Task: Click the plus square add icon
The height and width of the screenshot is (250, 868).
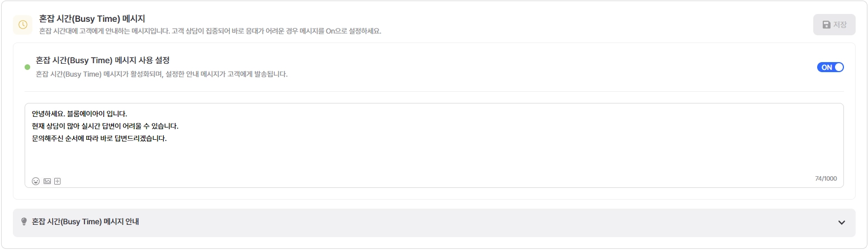Action: 57,181
